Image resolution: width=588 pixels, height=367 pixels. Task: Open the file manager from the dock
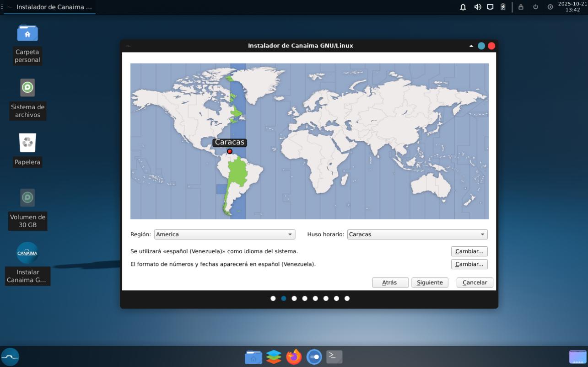254,356
